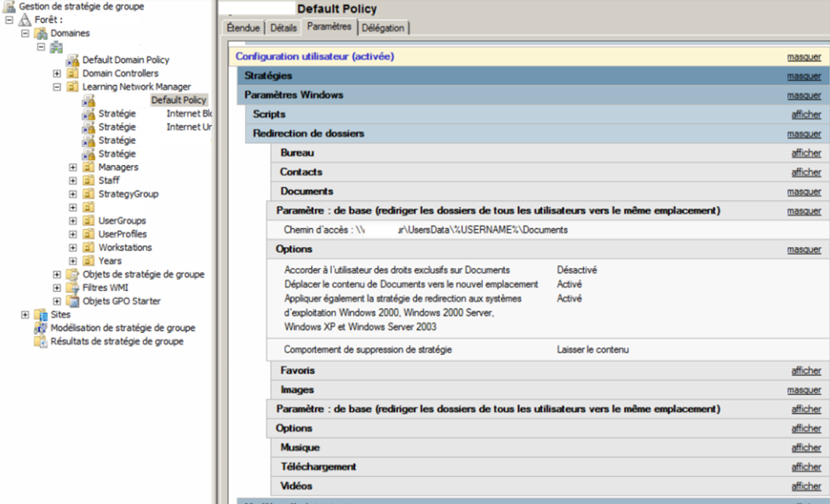Hide the Redirection de dossiers section
830x504 pixels.
click(804, 135)
